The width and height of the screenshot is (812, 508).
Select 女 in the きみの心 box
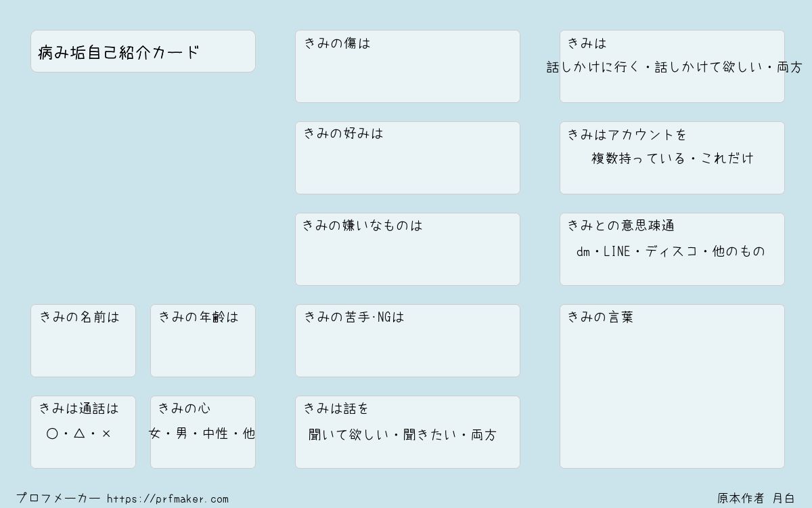pyautogui.click(x=155, y=433)
